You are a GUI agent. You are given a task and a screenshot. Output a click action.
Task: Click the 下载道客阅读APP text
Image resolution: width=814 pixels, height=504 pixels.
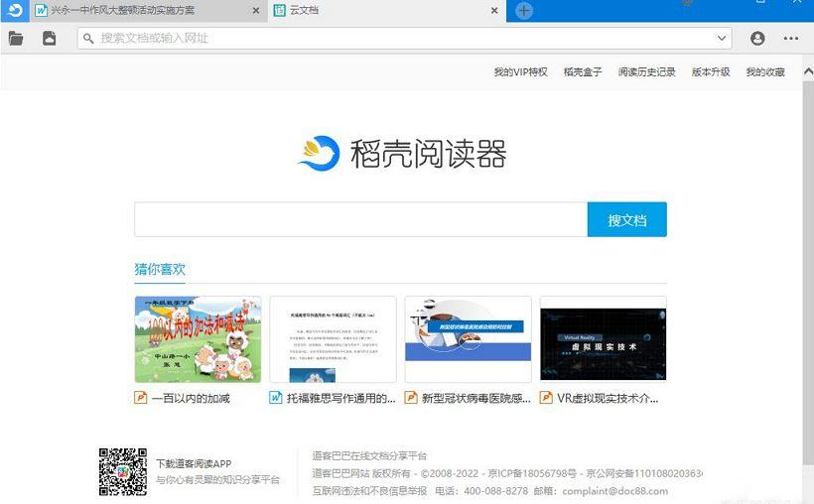point(194,463)
